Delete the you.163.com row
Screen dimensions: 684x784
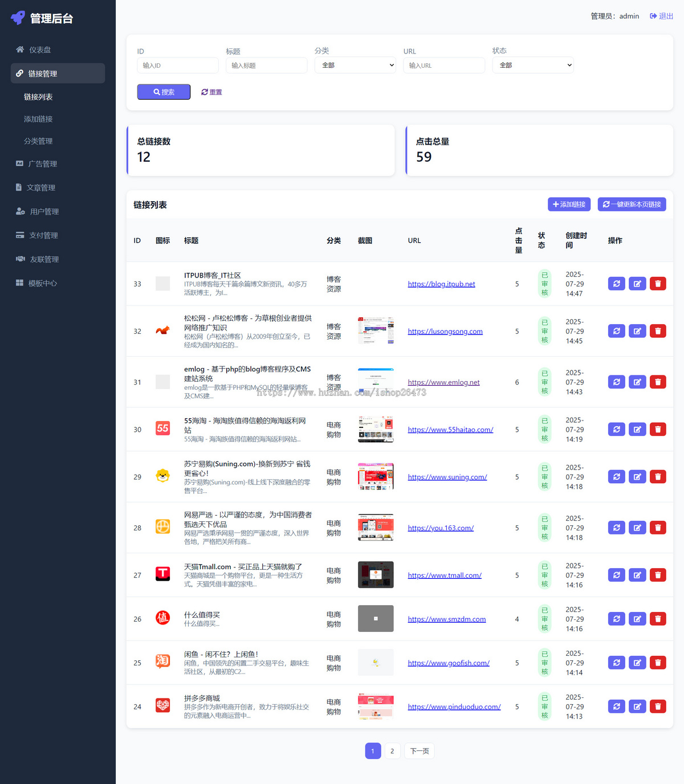point(658,528)
